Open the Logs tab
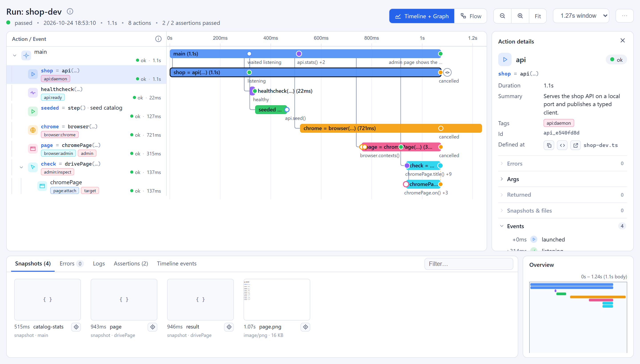Screen dimensions: 640x364 (99, 263)
